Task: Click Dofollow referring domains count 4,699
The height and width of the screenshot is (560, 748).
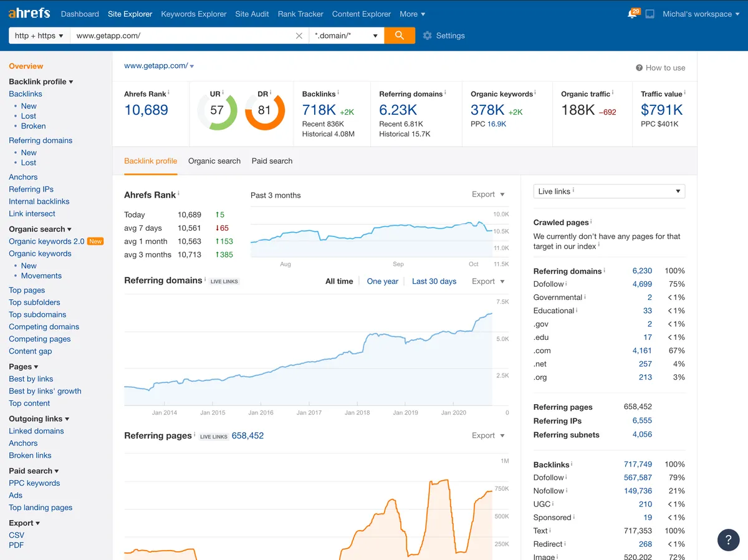Action: 642,284
